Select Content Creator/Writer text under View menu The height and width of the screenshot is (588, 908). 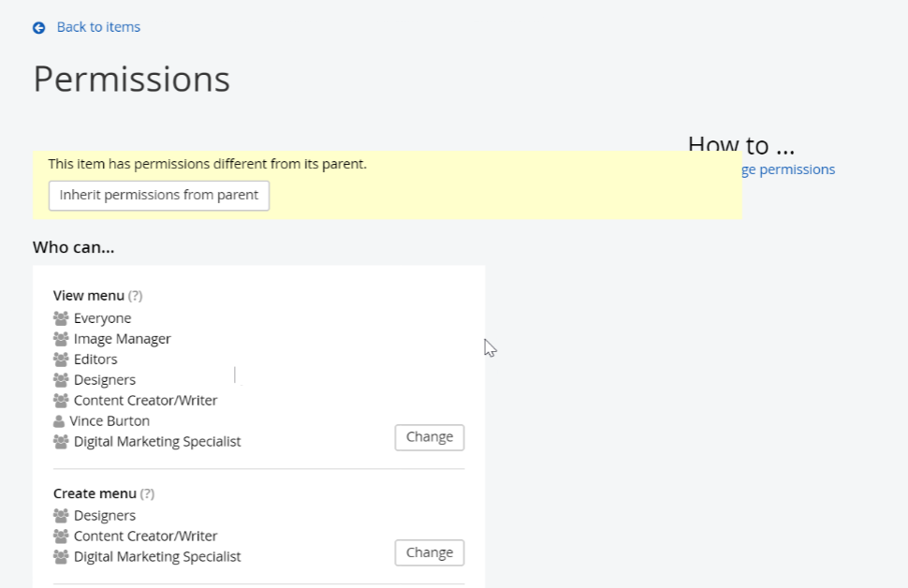(x=145, y=401)
